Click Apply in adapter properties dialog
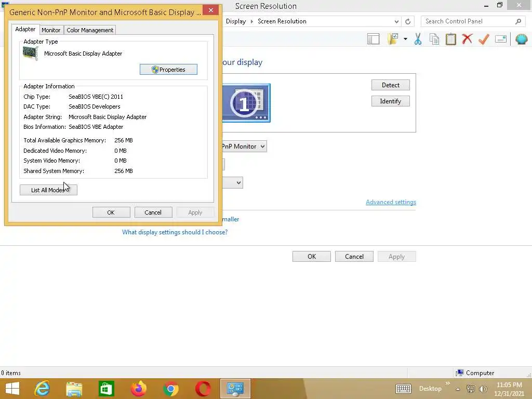 pyautogui.click(x=195, y=212)
